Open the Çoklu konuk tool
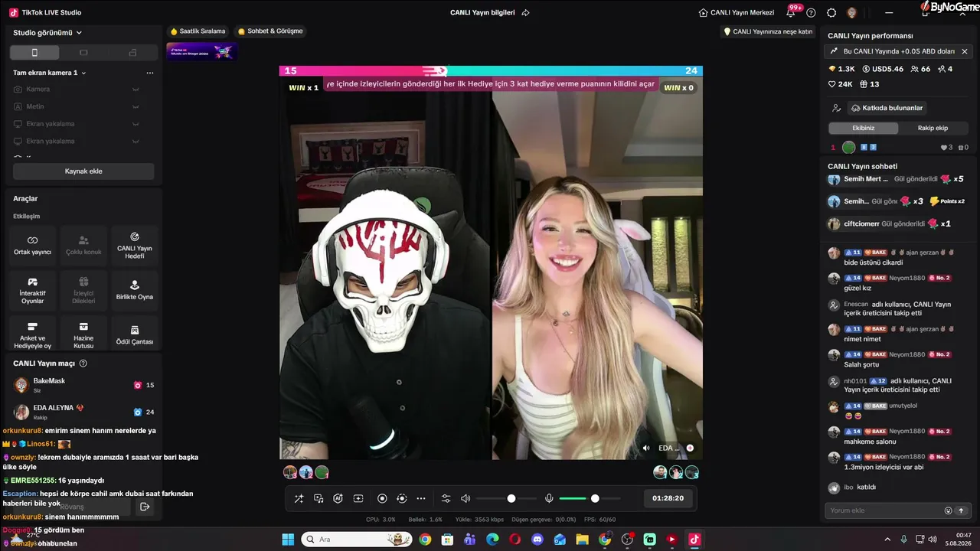Viewport: 980px width, 551px height. 83,245
